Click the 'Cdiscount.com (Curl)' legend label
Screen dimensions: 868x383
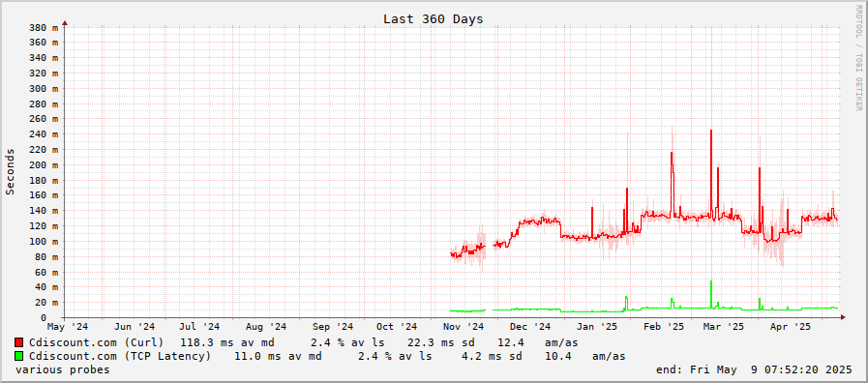tap(97, 342)
